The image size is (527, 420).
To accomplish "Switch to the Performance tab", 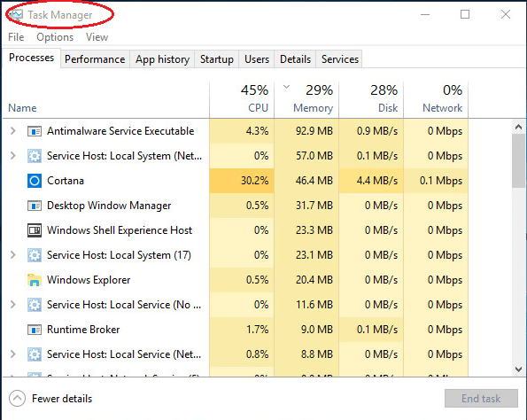I will coord(95,59).
